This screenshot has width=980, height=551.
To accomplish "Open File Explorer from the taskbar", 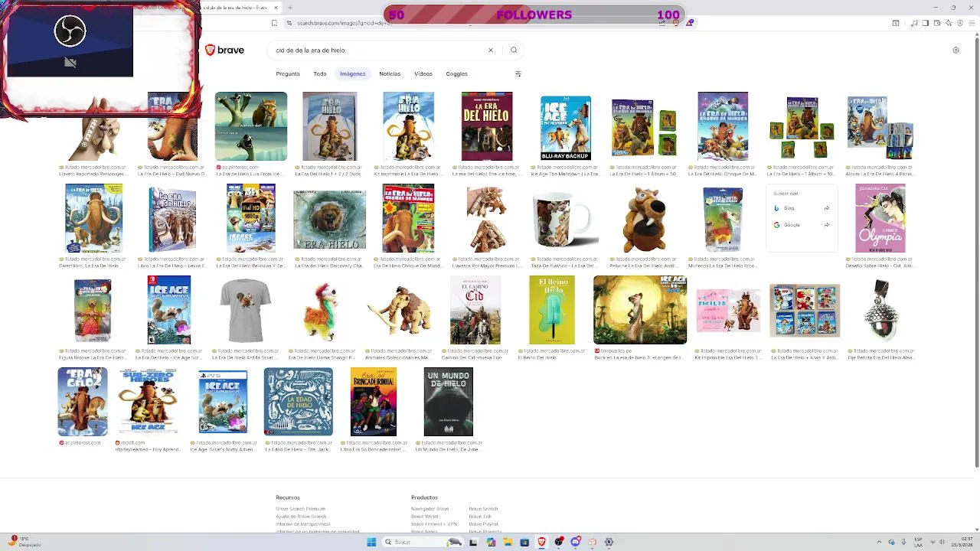I will pos(507,542).
